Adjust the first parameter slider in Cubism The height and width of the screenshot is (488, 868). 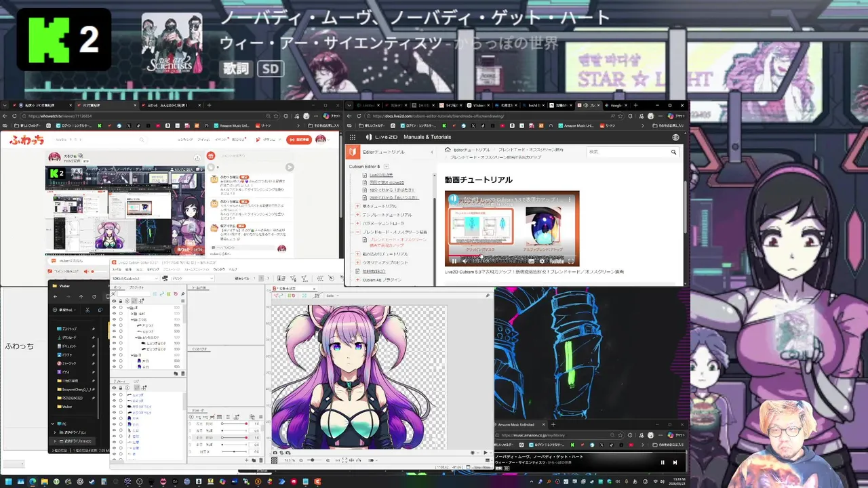(234, 424)
